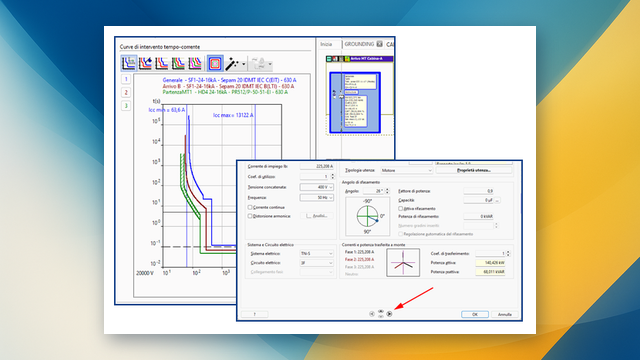
Task: Click the Analisi... button
Action: pyautogui.click(x=317, y=216)
